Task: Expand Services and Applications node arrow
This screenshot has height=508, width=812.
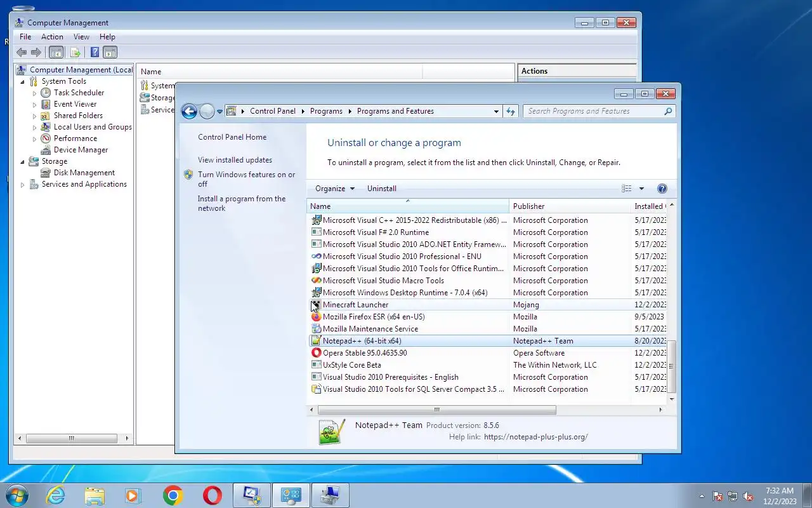Action: (x=23, y=185)
